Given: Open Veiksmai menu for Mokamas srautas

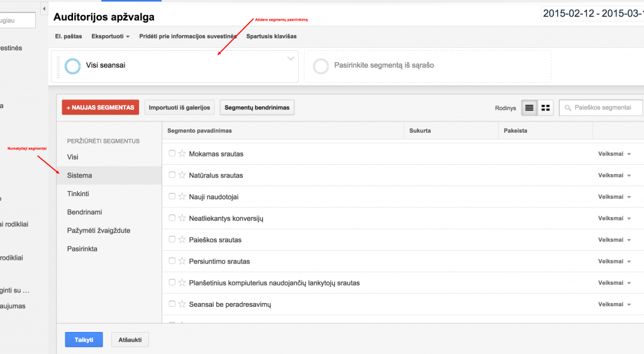Looking at the screenshot, I should pos(614,153).
